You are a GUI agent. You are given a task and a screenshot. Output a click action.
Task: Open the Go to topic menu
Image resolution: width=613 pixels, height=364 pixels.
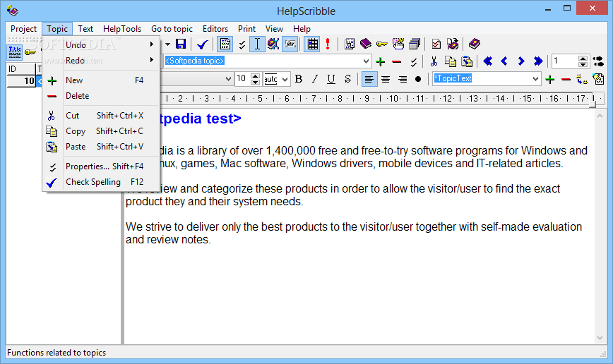tap(172, 29)
